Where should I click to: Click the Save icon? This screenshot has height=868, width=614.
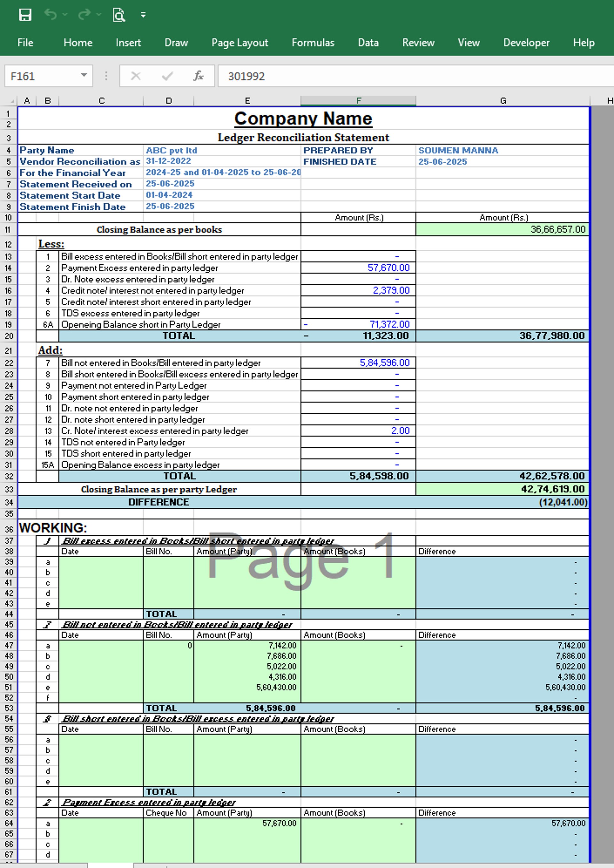(25, 15)
